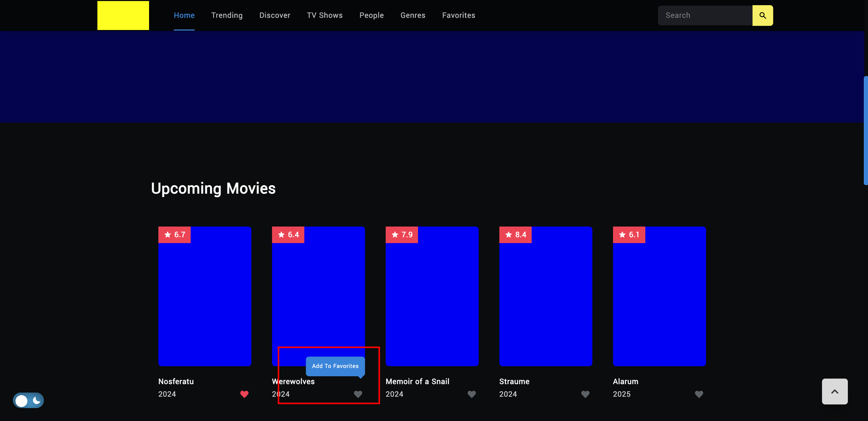Favorite the Alarum movie heart icon
The width and height of the screenshot is (868, 421).
click(699, 394)
